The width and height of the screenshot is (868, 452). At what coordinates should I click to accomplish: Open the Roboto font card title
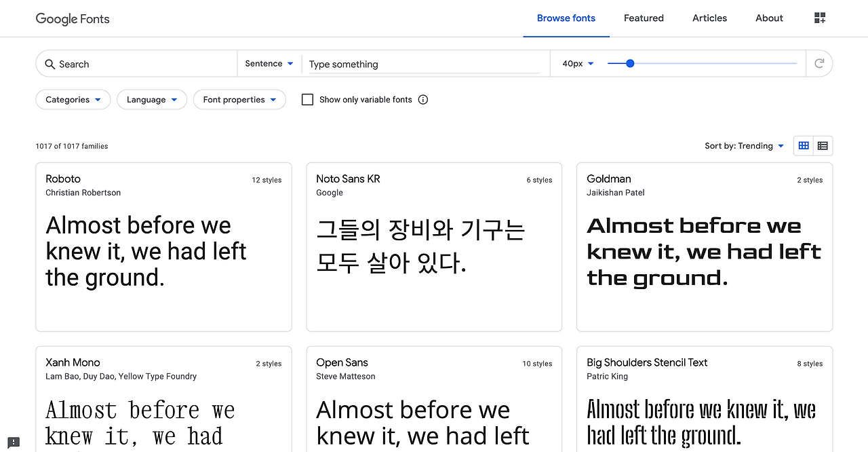coord(63,179)
